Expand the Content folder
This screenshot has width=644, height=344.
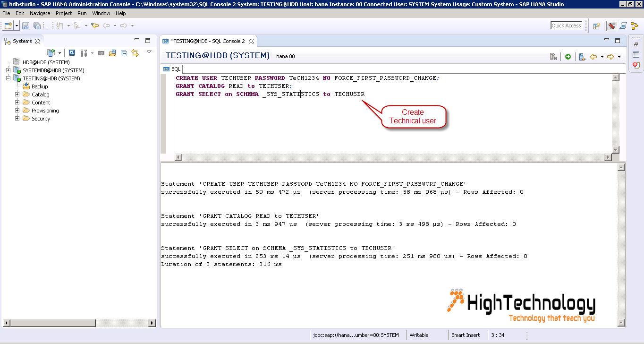tap(17, 103)
